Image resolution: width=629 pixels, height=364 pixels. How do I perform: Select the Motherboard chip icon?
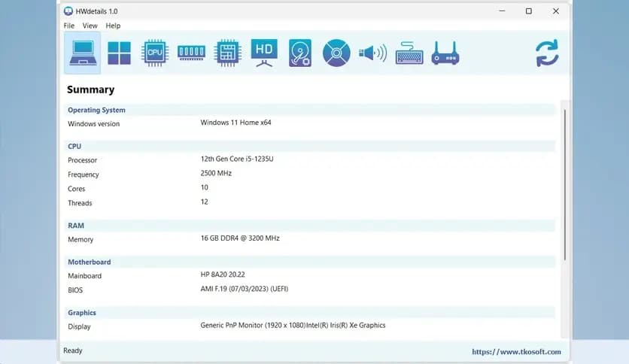click(227, 53)
